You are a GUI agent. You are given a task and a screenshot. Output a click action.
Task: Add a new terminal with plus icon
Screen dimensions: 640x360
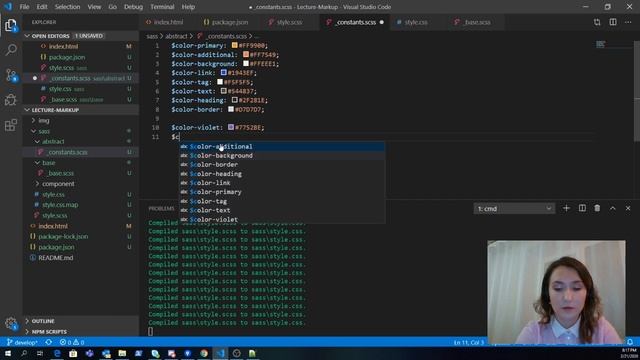tap(566, 208)
